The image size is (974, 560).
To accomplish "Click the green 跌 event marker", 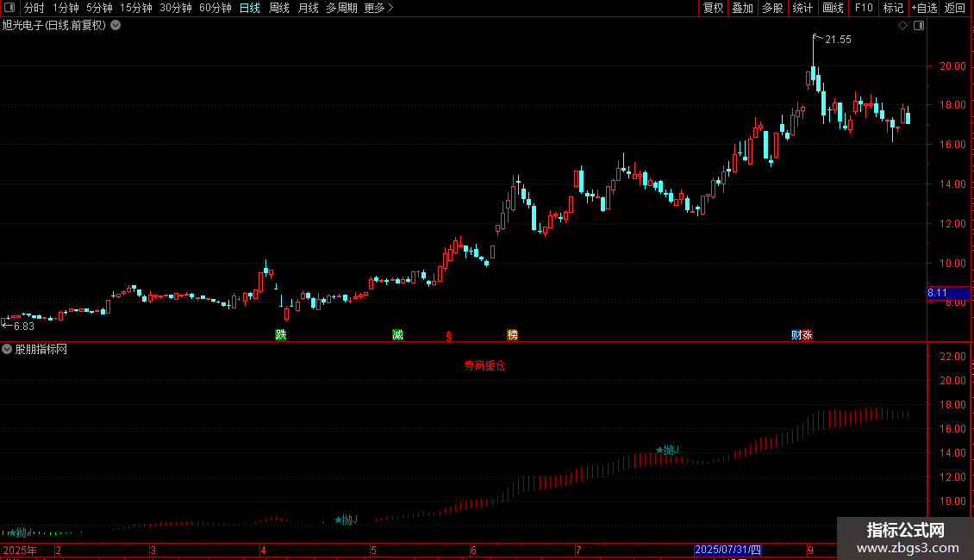I will pyautogui.click(x=281, y=334).
